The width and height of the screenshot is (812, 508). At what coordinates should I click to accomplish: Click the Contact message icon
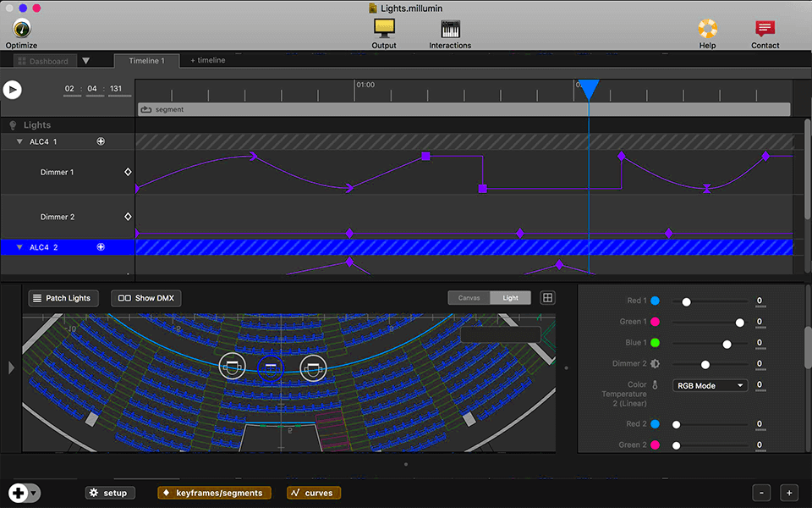click(765, 29)
